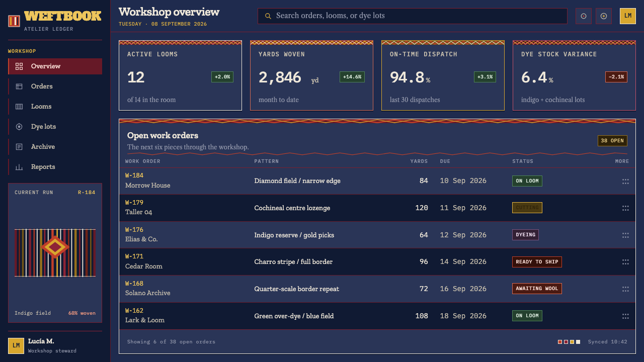The image size is (644, 362).
Task: Open the more menu for W-168 Solano Archive
Action: tap(625, 289)
